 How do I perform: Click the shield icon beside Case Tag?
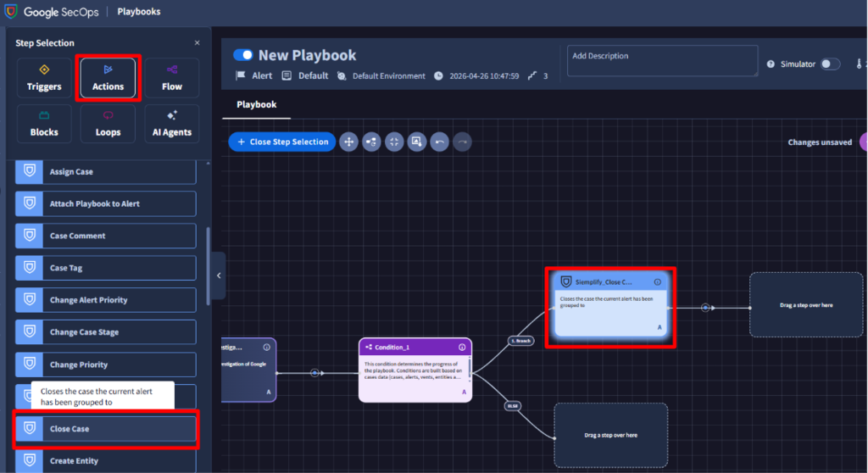click(x=30, y=268)
